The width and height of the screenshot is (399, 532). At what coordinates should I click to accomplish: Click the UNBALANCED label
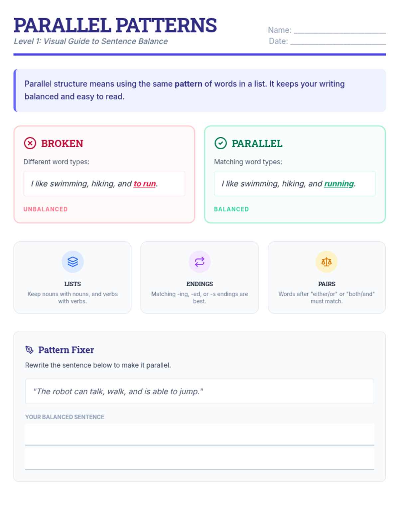[x=46, y=209]
